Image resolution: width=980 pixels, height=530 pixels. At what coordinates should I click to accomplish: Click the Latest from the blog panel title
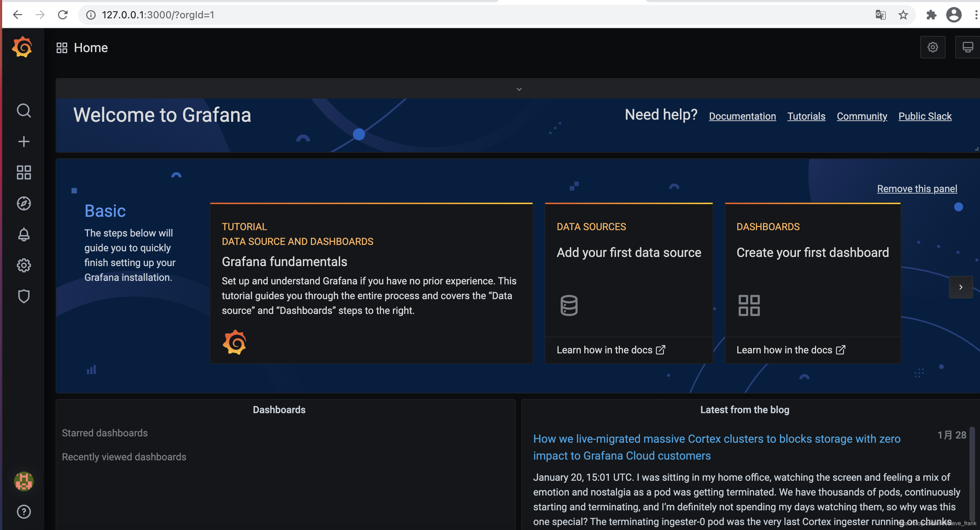(x=745, y=410)
